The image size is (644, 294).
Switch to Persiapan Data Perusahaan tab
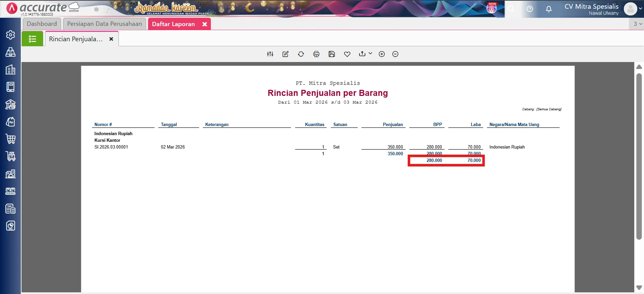(x=104, y=24)
